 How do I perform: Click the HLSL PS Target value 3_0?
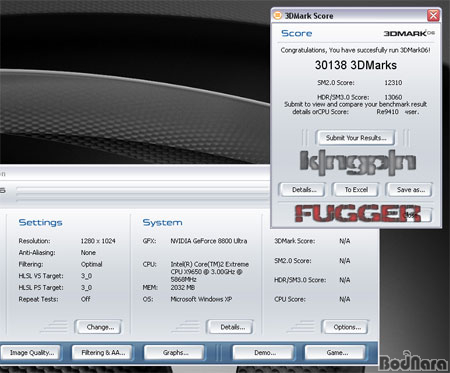coord(86,287)
